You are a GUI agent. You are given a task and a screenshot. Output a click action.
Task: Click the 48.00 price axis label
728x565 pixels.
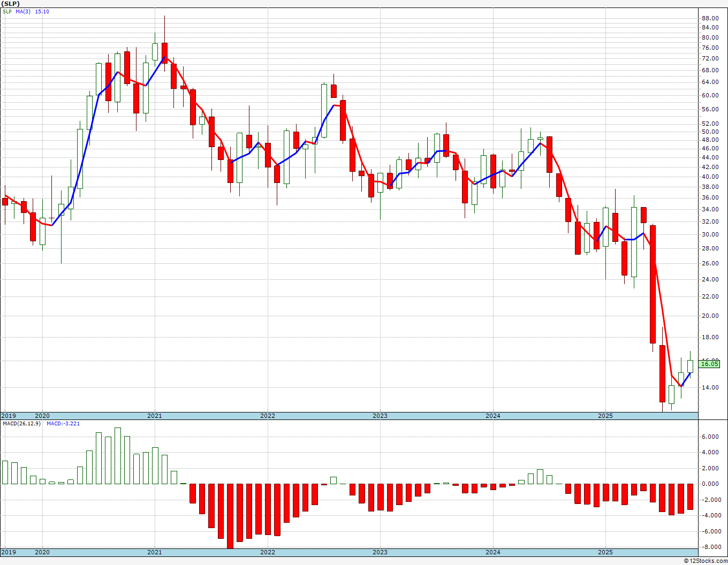click(x=710, y=140)
